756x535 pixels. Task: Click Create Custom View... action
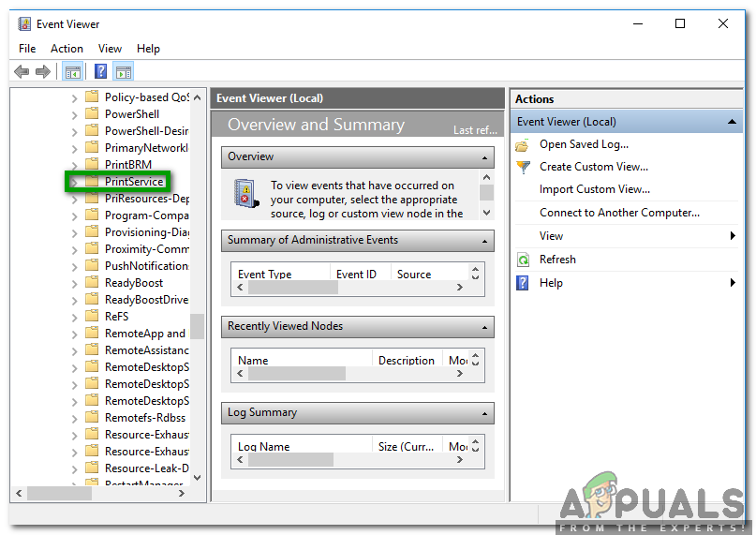click(594, 167)
